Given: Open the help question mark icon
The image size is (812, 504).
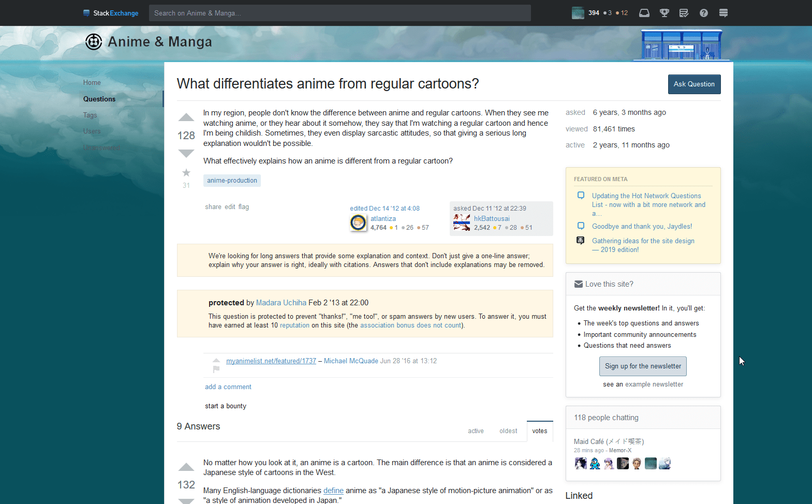Looking at the screenshot, I should (x=703, y=13).
